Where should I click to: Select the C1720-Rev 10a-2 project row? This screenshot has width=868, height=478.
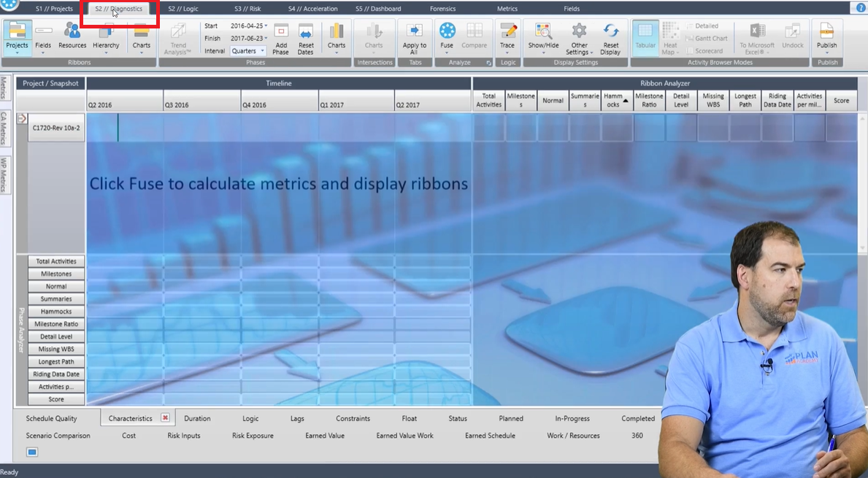(x=55, y=126)
